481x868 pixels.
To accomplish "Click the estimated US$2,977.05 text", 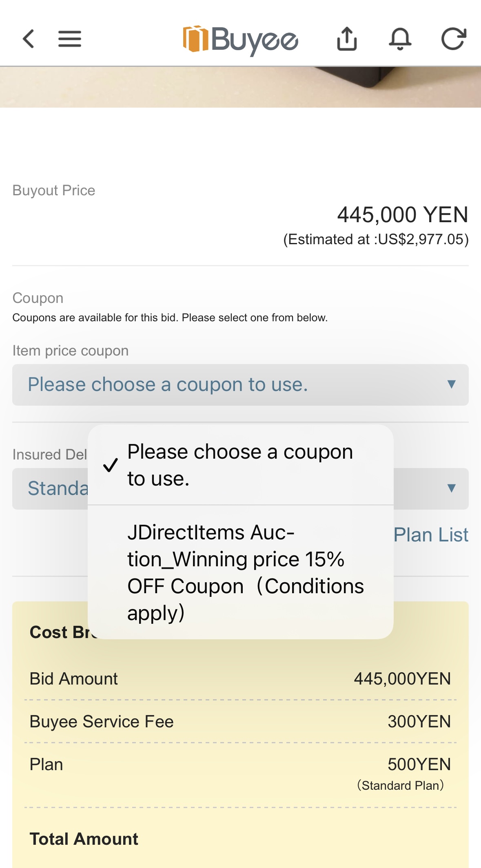I will (x=376, y=239).
